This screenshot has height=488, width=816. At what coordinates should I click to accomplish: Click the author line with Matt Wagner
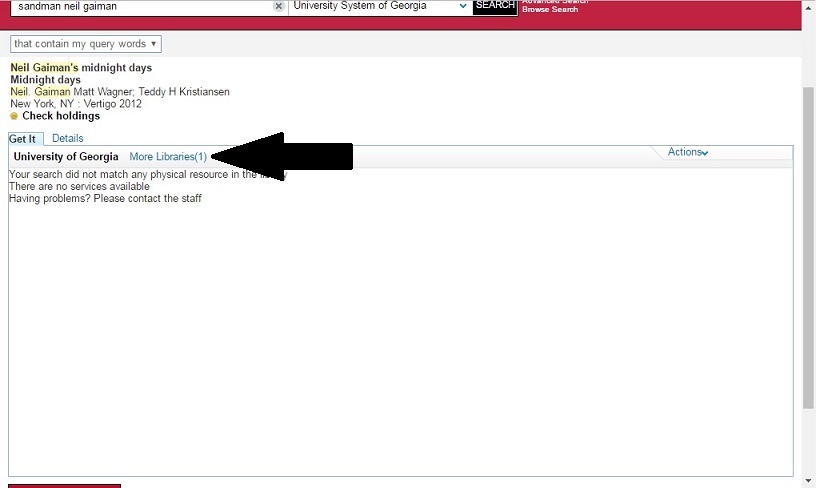click(x=120, y=92)
